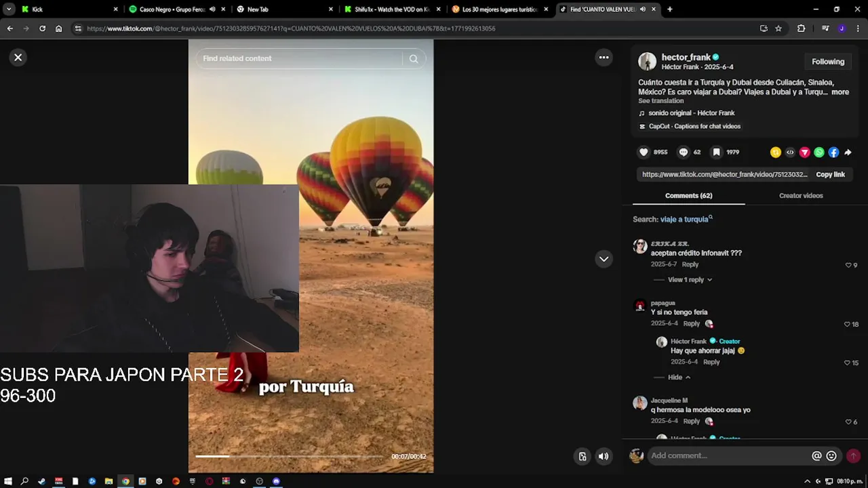Open the tab search dropdown
868x488 pixels.
(x=8, y=9)
